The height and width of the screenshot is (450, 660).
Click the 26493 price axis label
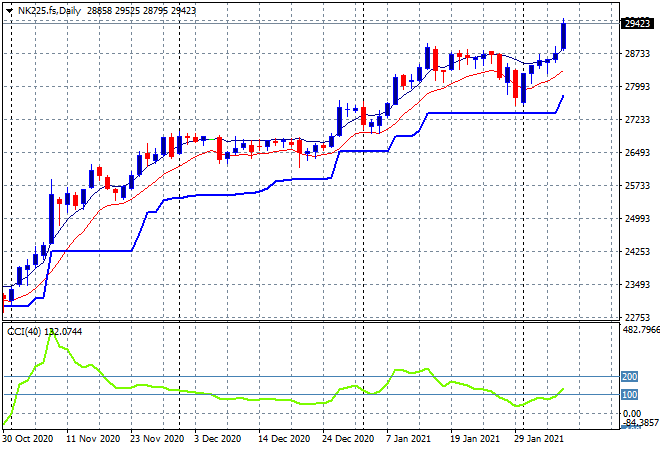click(x=637, y=152)
